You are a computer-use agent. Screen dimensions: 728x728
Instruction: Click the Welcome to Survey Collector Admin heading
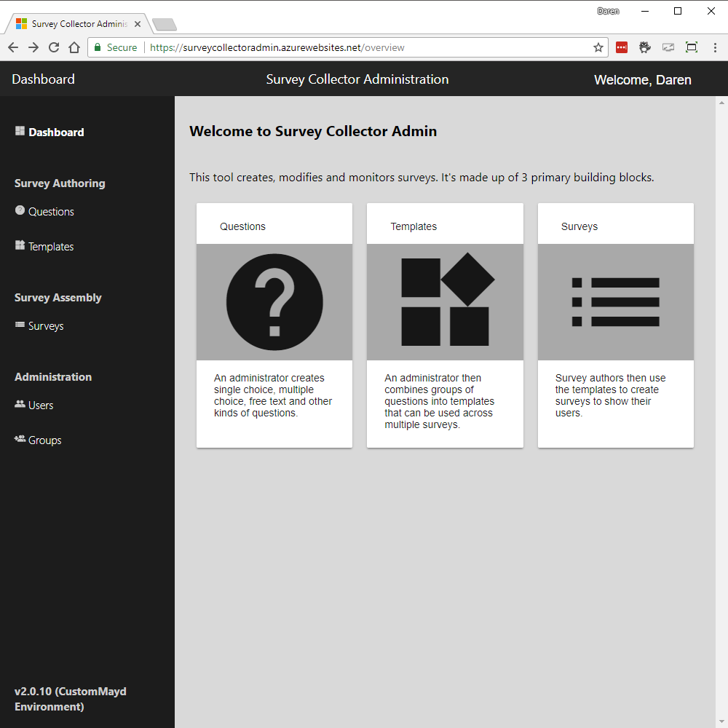(313, 131)
